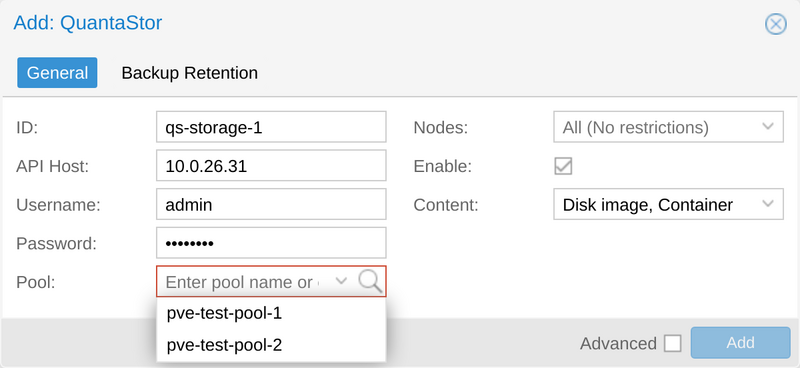Switch to the Backup Retention tab

coord(189,73)
